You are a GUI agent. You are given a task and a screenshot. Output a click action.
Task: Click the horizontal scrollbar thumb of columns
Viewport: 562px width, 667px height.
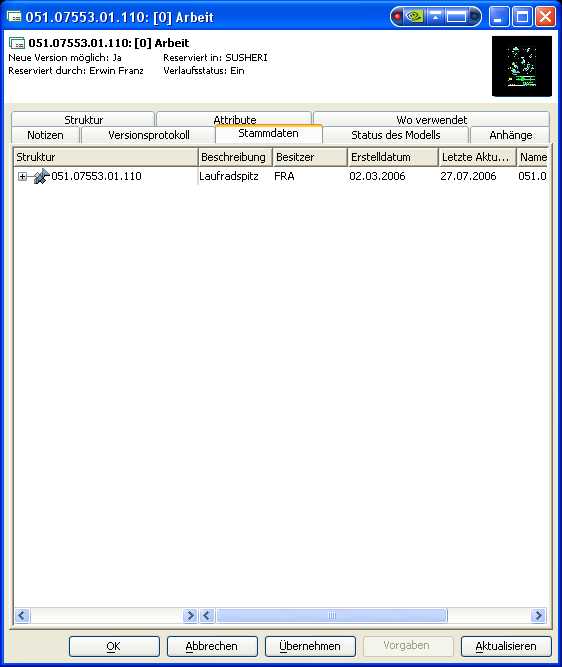click(x=332, y=616)
